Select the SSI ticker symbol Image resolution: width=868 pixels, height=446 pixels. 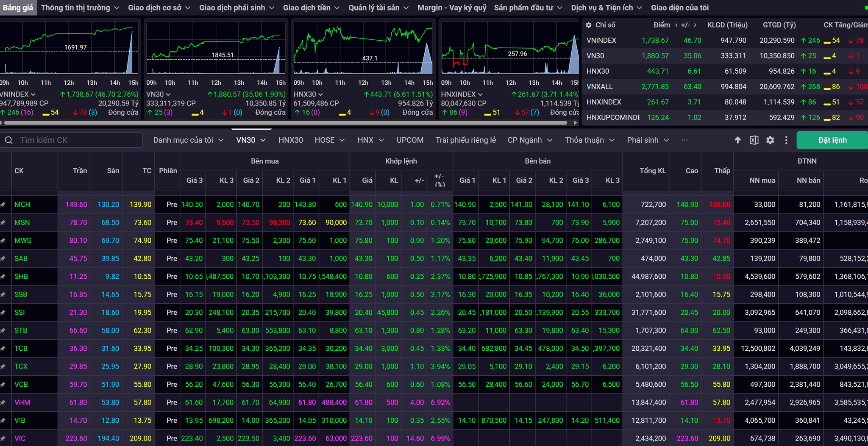pos(19,313)
